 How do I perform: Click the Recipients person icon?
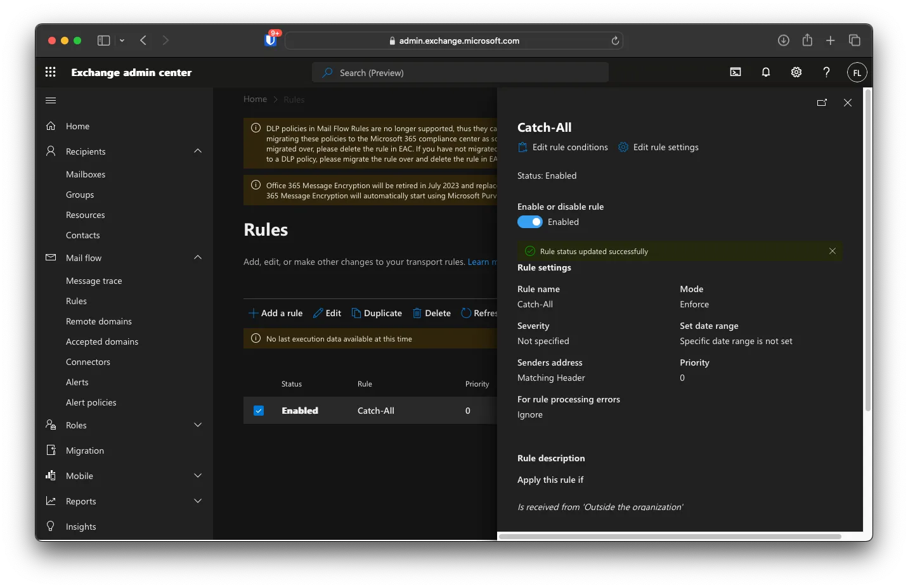click(51, 151)
